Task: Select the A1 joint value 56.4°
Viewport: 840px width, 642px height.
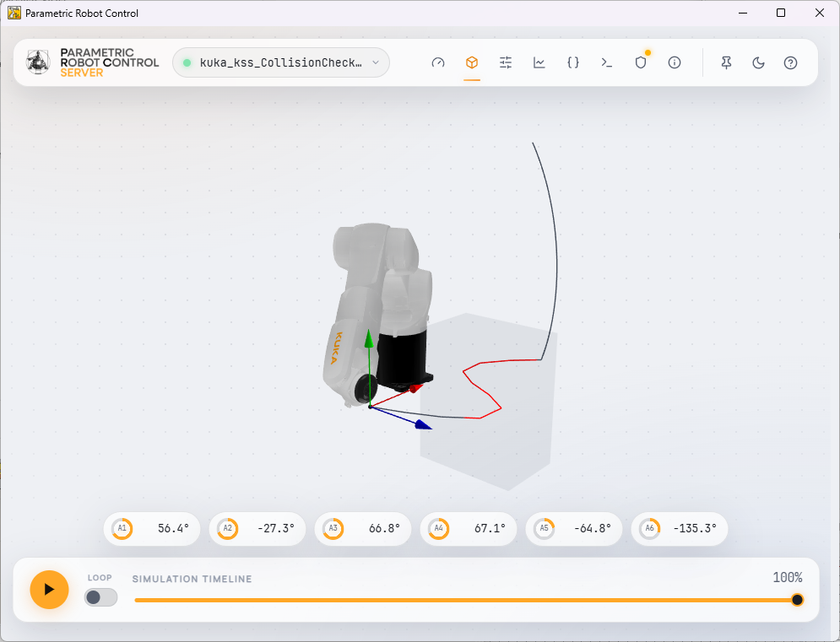Action: pyautogui.click(x=173, y=528)
